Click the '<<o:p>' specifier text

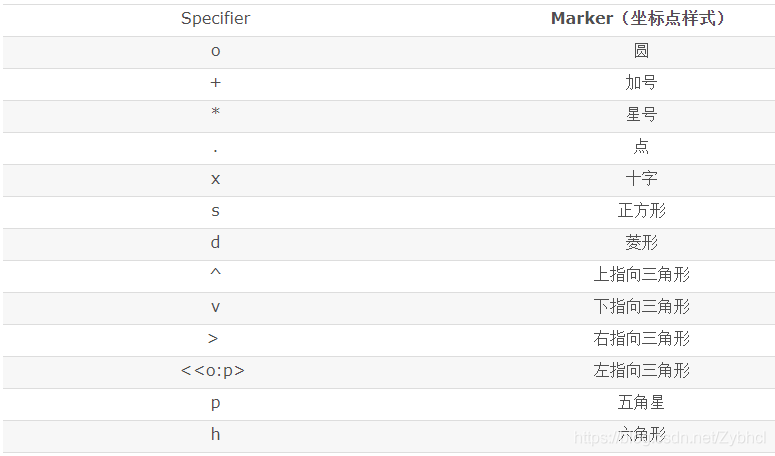click(213, 371)
